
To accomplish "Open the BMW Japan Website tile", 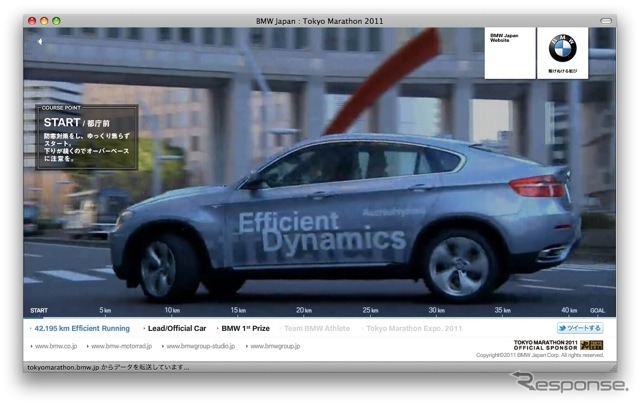I will [x=510, y=53].
